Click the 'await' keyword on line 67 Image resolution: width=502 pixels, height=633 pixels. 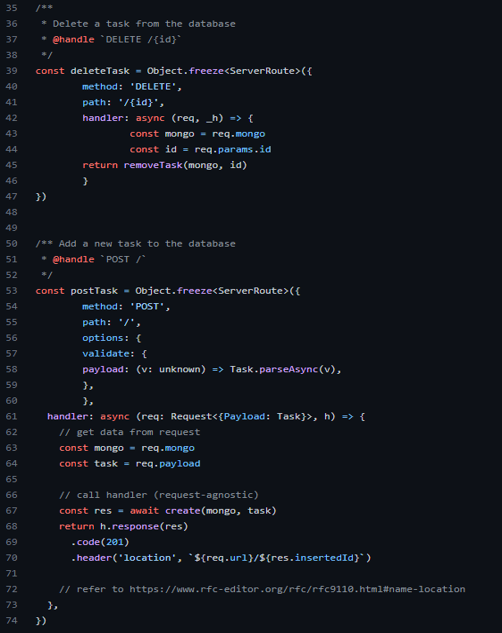click(144, 511)
